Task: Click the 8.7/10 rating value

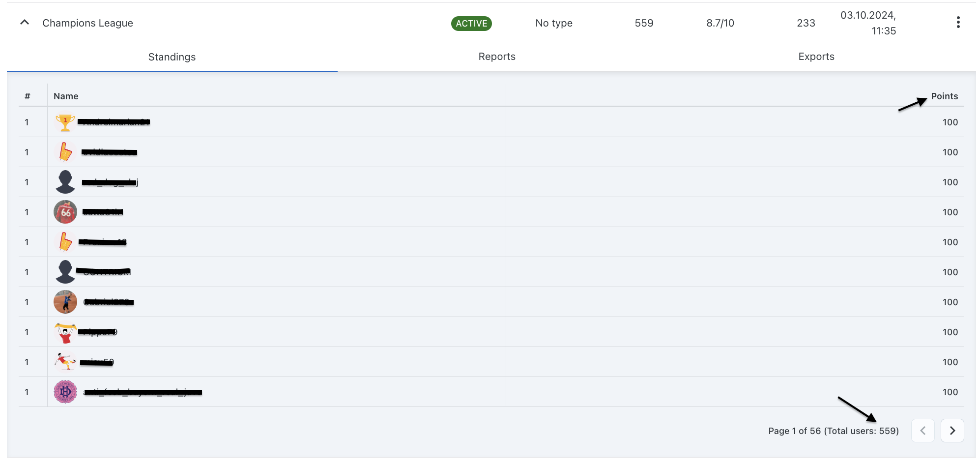Action: (x=720, y=23)
